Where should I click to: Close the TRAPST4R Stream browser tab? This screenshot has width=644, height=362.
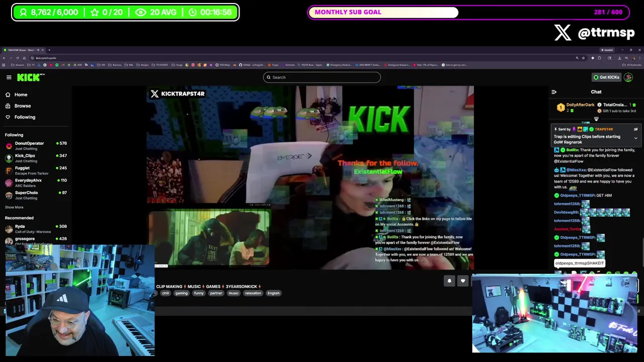tap(43, 50)
